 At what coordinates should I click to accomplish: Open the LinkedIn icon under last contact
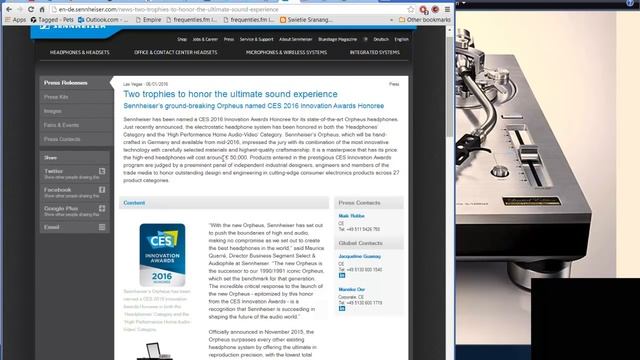(342, 309)
